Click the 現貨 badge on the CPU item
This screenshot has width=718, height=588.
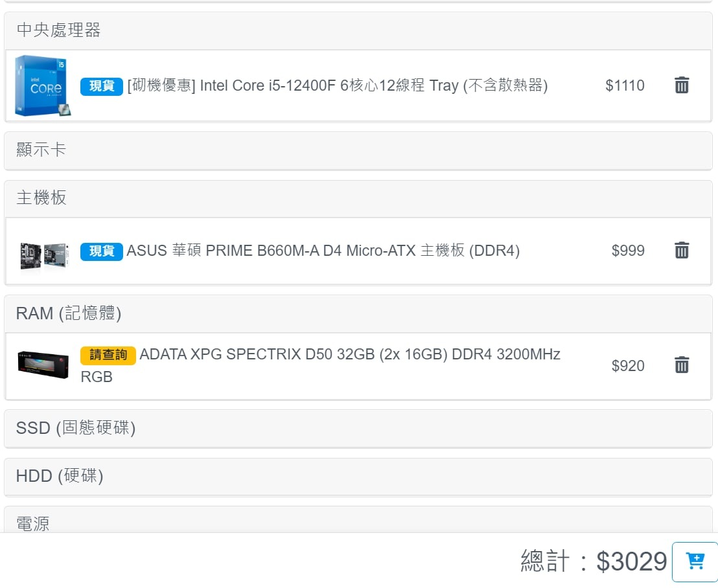tap(102, 86)
